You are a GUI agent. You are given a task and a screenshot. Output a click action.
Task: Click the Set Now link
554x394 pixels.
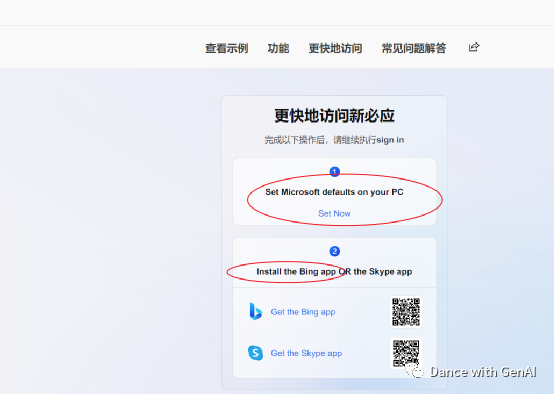coord(334,213)
